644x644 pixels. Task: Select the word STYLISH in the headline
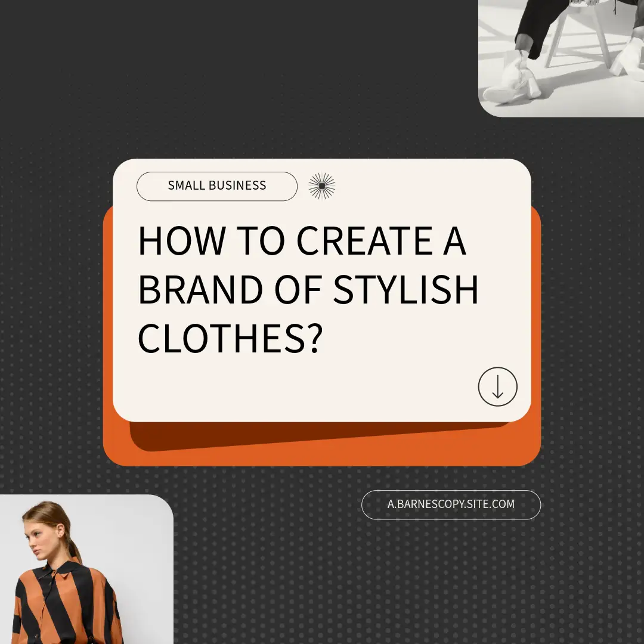[406, 290]
